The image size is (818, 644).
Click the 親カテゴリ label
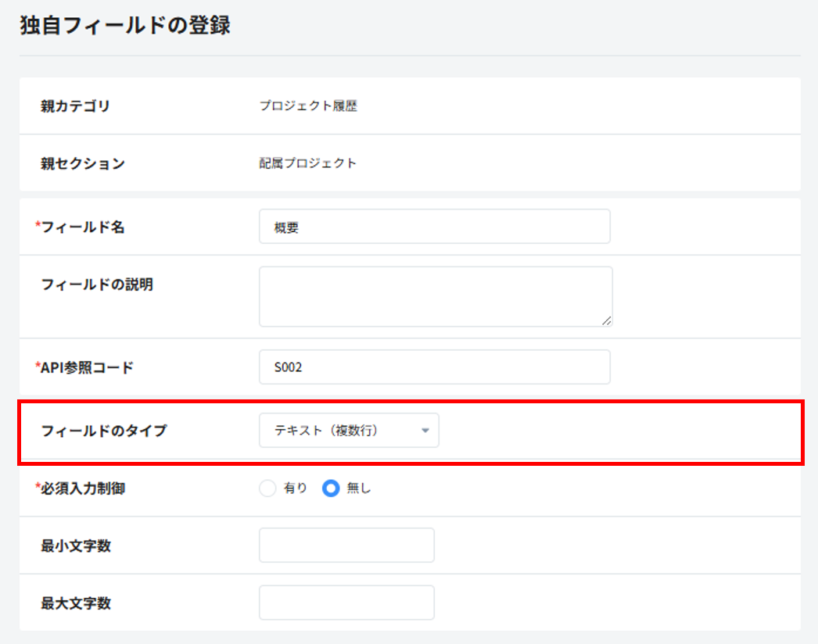pyautogui.click(x=75, y=106)
